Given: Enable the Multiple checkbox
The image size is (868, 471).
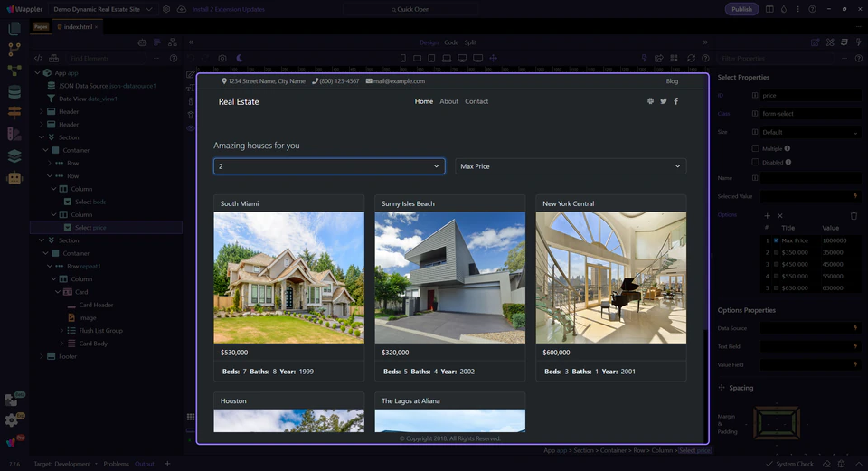Looking at the screenshot, I should (756, 148).
